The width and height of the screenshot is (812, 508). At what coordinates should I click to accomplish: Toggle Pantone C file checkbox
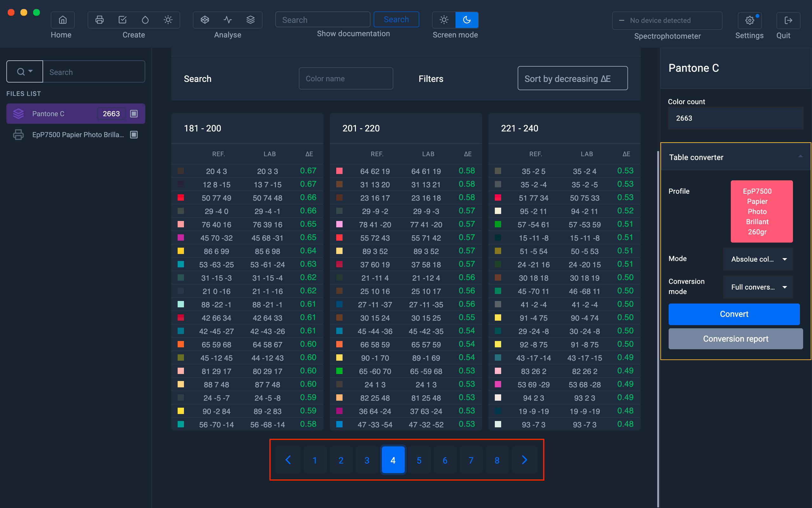134,114
